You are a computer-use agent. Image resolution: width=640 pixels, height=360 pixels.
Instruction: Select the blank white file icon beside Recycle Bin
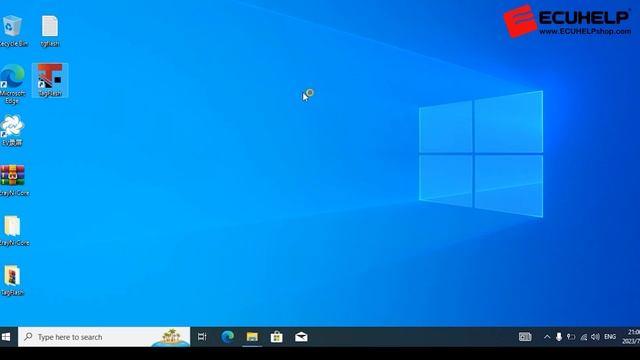tap(50, 31)
